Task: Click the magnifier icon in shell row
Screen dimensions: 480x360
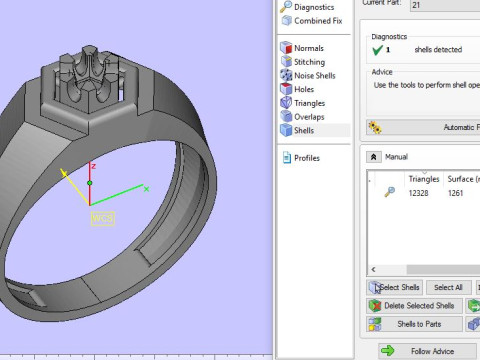Action: 389,192
